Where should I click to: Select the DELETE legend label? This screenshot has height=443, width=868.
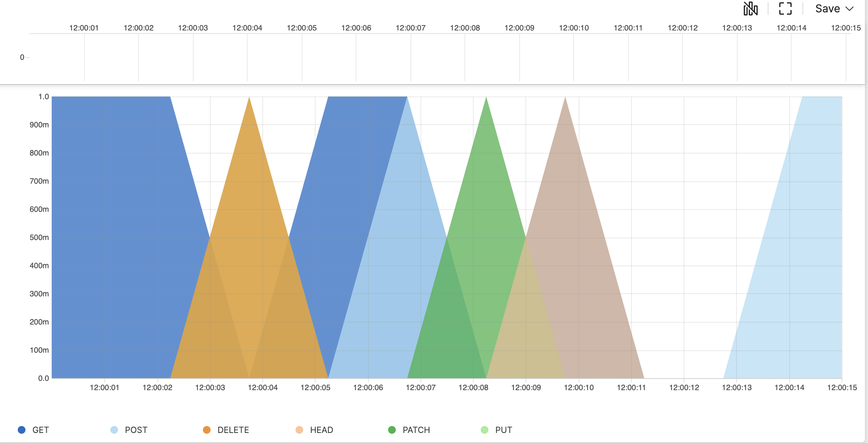pyautogui.click(x=233, y=429)
